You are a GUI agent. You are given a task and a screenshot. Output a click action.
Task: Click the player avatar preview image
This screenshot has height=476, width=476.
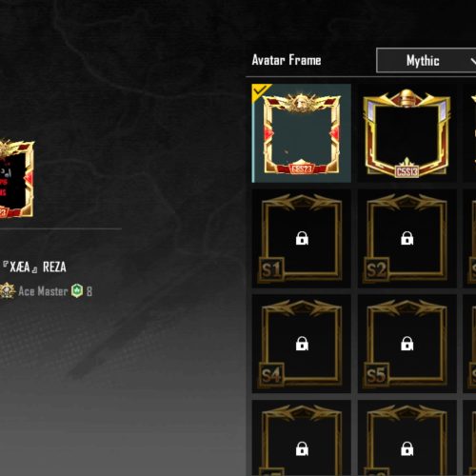point(16,179)
